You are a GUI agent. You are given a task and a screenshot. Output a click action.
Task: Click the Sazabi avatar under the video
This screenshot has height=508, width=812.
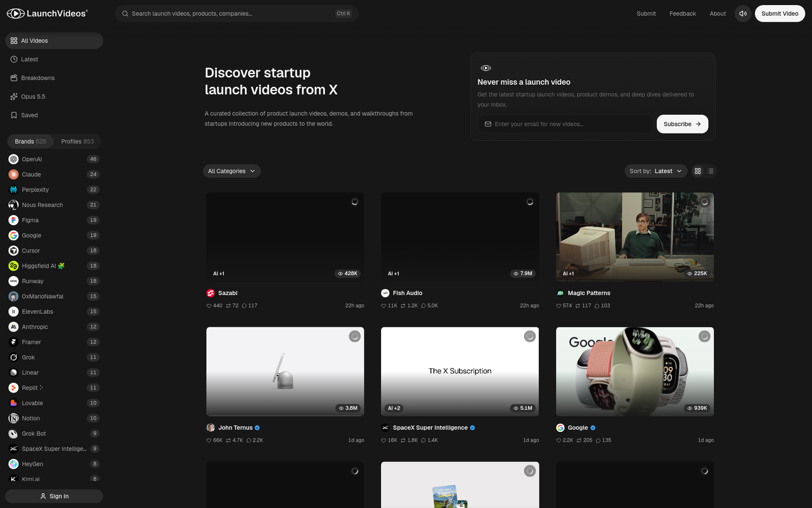(x=211, y=293)
